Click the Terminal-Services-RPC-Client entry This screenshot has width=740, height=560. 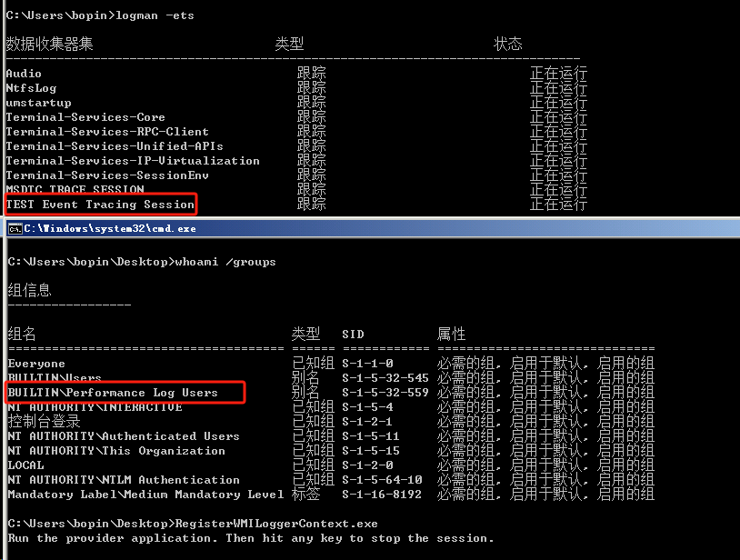[107, 132]
